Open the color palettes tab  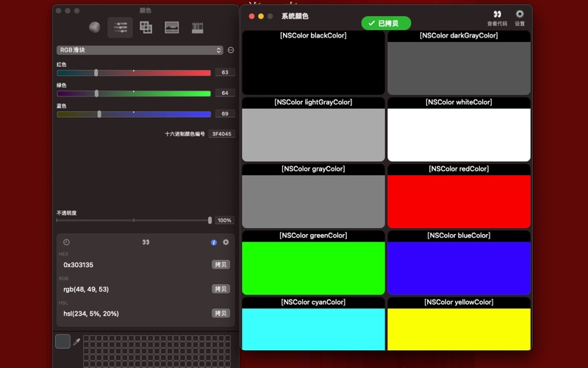(146, 28)
